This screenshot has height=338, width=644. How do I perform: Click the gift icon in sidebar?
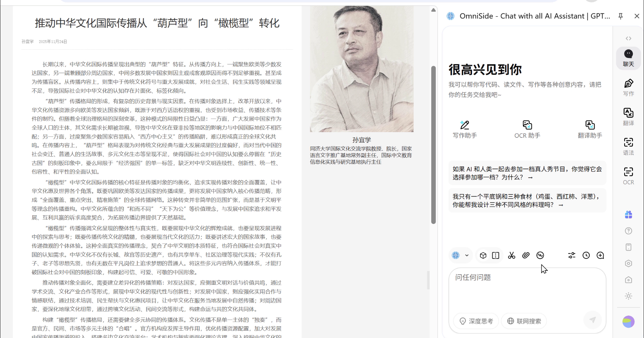pyautogui.click(x=628, y=215)
